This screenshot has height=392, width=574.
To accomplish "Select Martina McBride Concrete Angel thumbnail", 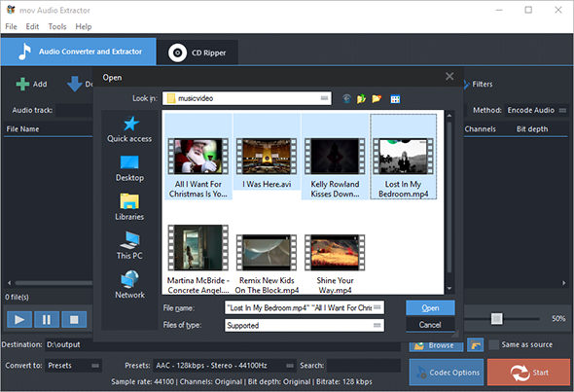I will 198,248.
